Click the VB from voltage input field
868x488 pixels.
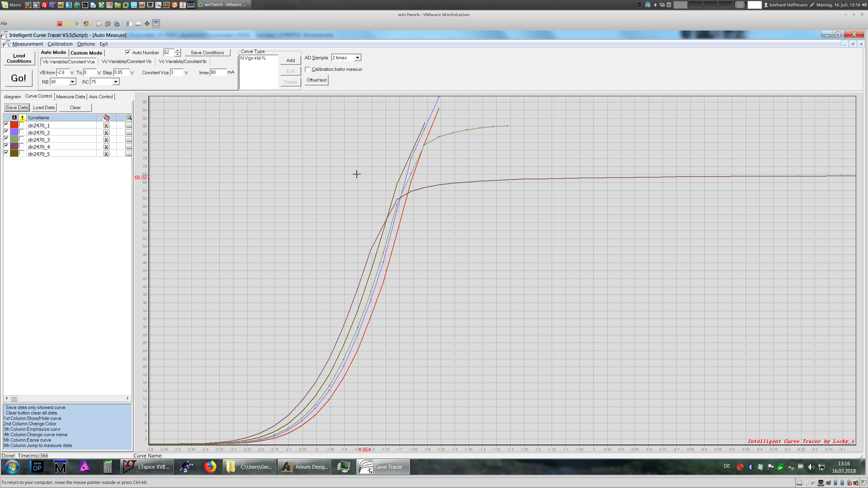(x=63, y=73)
